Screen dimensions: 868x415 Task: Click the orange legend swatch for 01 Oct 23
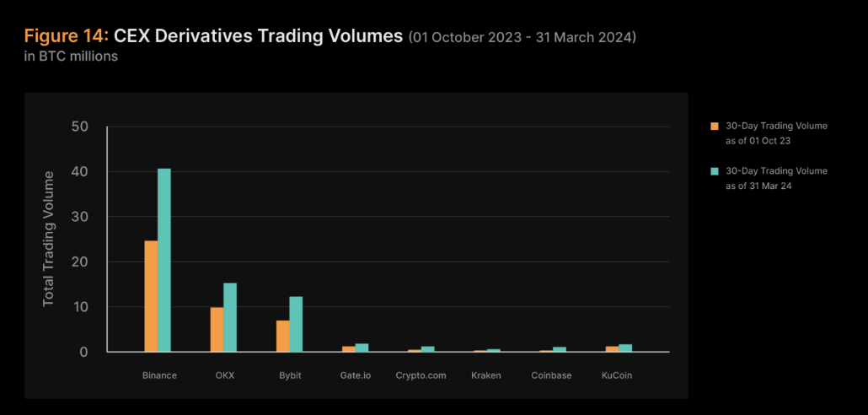pos(715,126)
